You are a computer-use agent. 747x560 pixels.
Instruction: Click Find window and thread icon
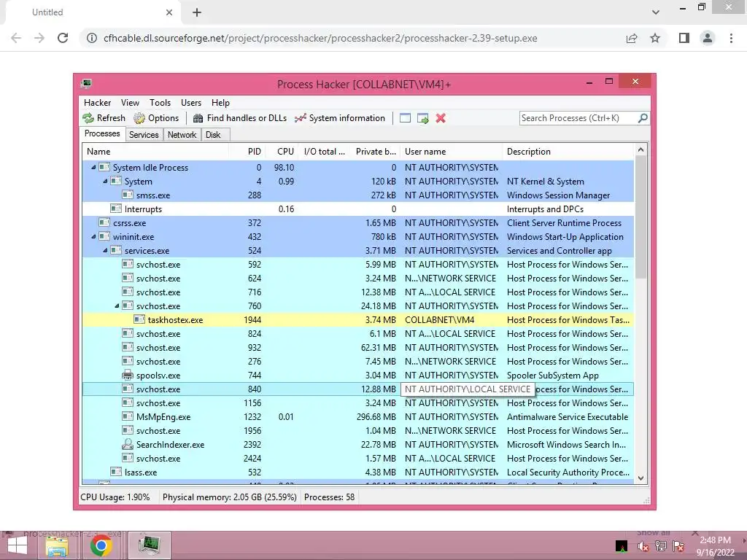[422, 118]
